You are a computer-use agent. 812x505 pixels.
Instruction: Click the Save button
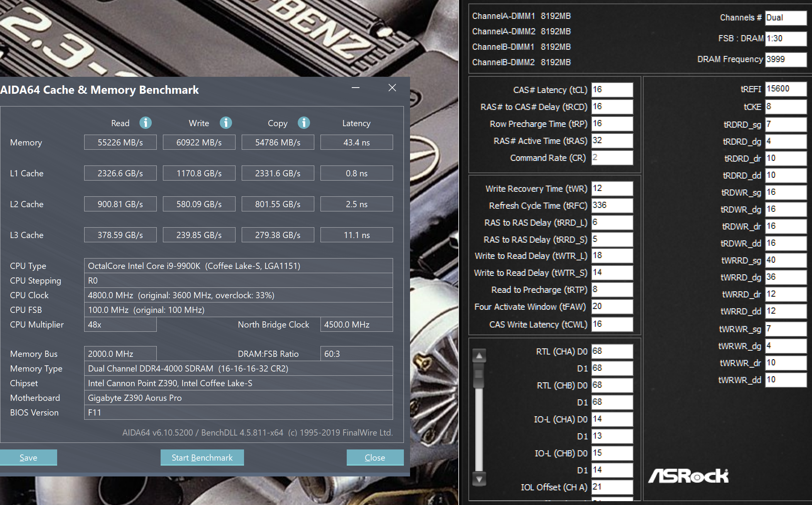pyautogui.click(x=28, y=458)
